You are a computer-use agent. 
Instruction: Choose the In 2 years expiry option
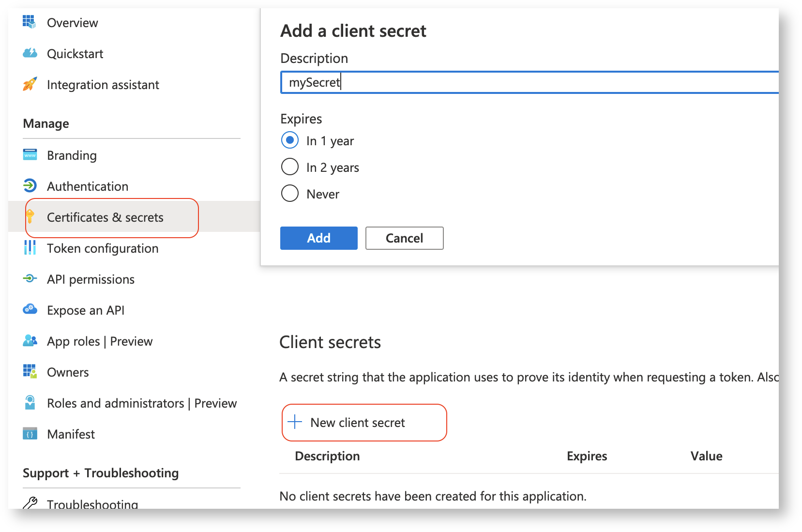pos(290,167)
